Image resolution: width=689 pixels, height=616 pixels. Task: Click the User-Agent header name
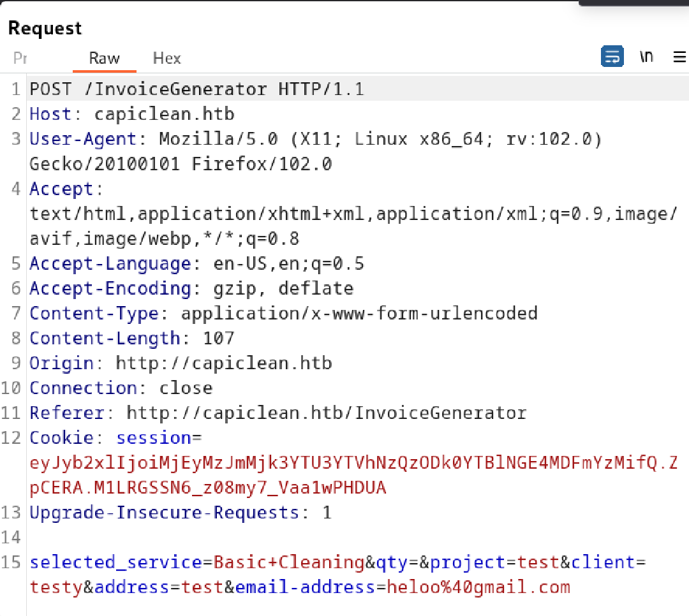click(83, 140)
